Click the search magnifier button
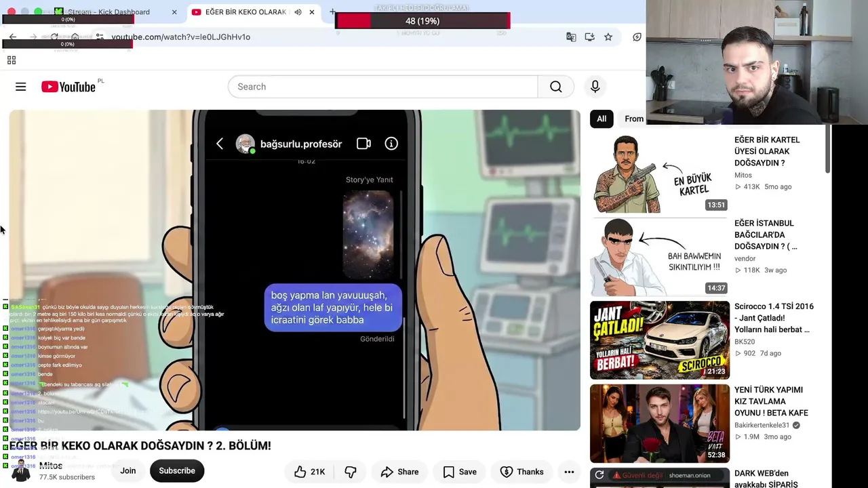This screenshot has width=868, height=488. 556,87
